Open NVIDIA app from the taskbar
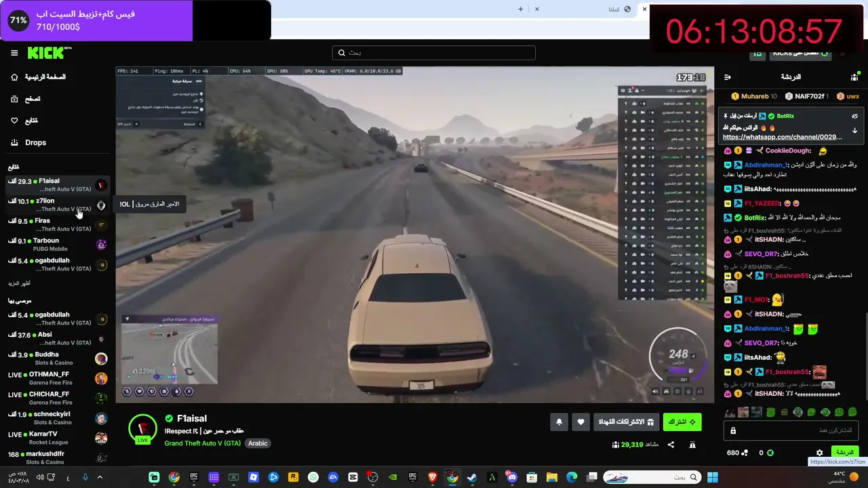 point(393,477)
